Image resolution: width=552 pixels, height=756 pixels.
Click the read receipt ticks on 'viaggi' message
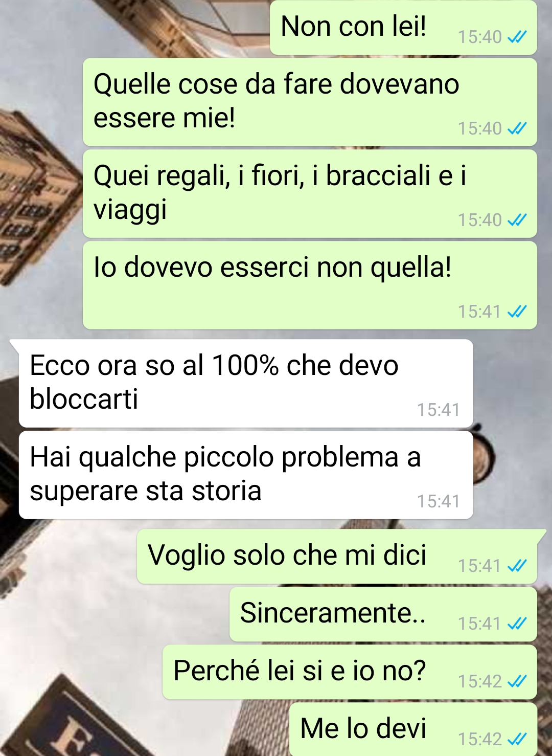coord(517,220)
